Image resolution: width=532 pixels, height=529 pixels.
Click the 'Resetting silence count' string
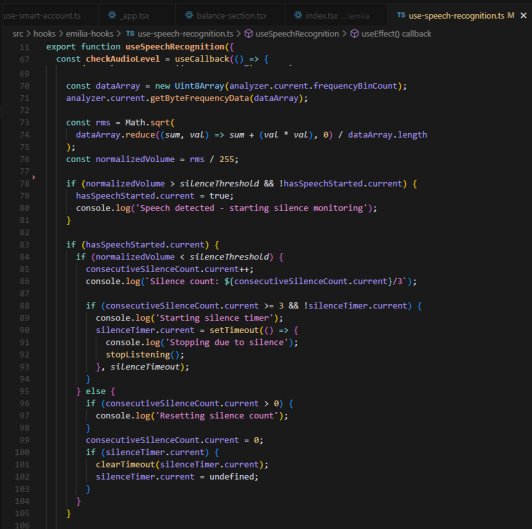pos(216,416)
